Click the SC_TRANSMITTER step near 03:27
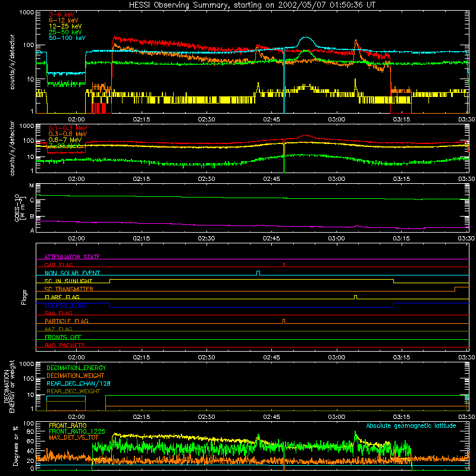 point(455,289)
